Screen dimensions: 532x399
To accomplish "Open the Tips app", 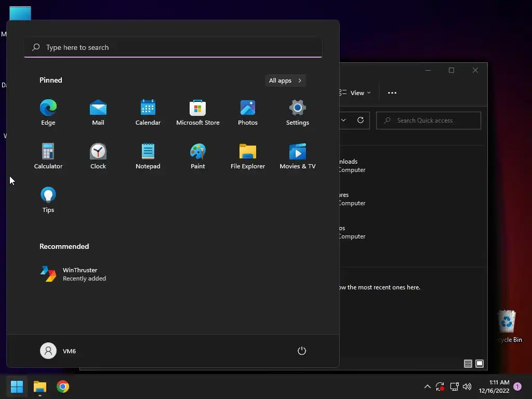I will 48,200.
